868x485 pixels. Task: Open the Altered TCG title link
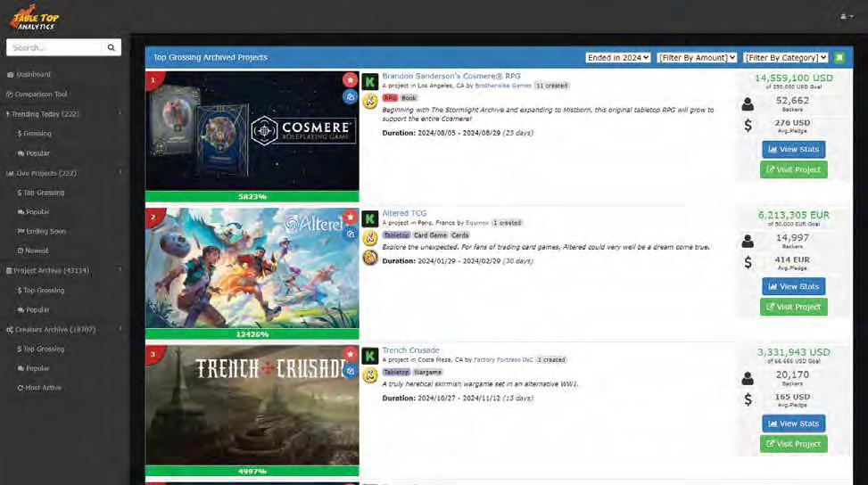(404, 213)
